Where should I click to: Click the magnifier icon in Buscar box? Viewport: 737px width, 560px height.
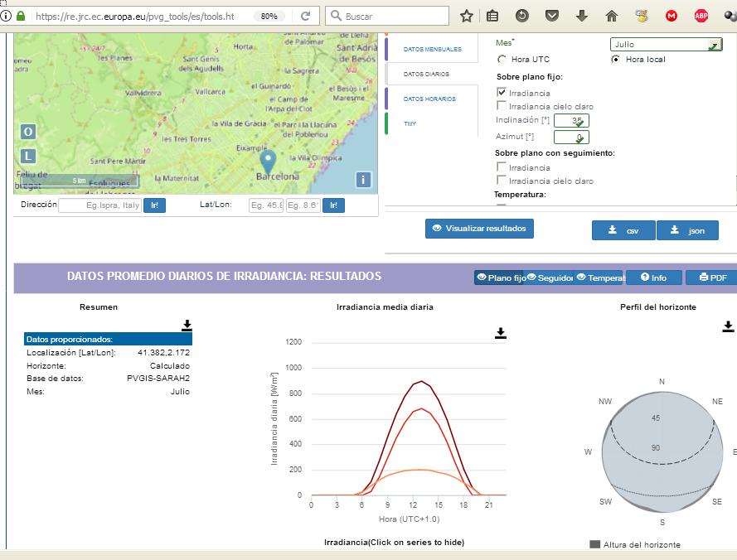tap(336, 16)
